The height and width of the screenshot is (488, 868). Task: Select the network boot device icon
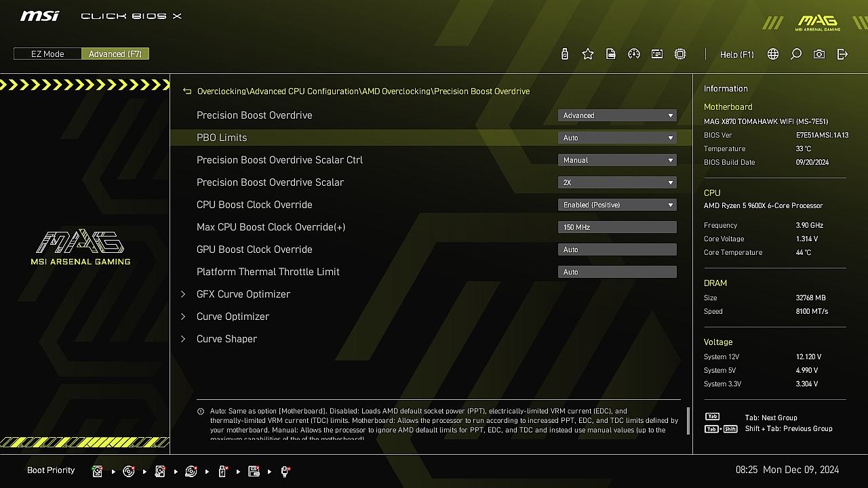285,471
